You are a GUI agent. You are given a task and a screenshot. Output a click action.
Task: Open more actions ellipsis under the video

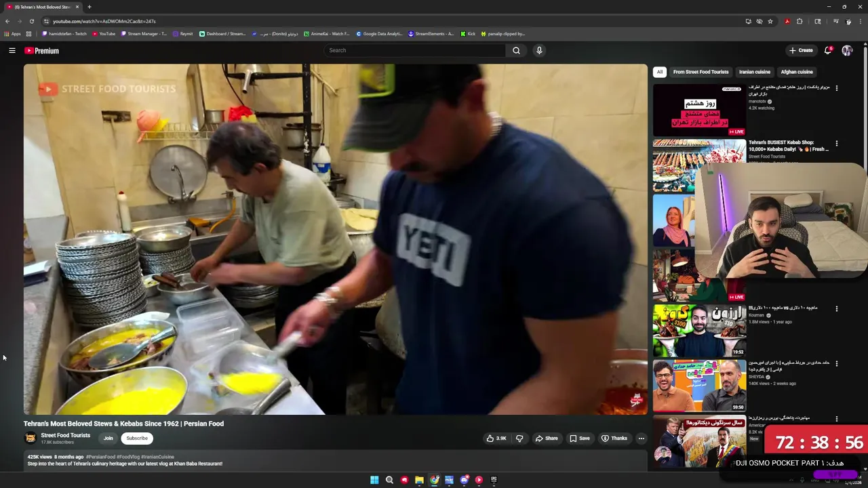(x=641, y=439)
